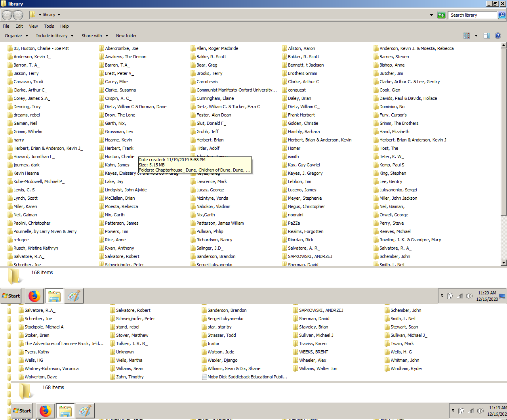
Task: Open the Organize dropdown
Action: (x=16, y=36)
